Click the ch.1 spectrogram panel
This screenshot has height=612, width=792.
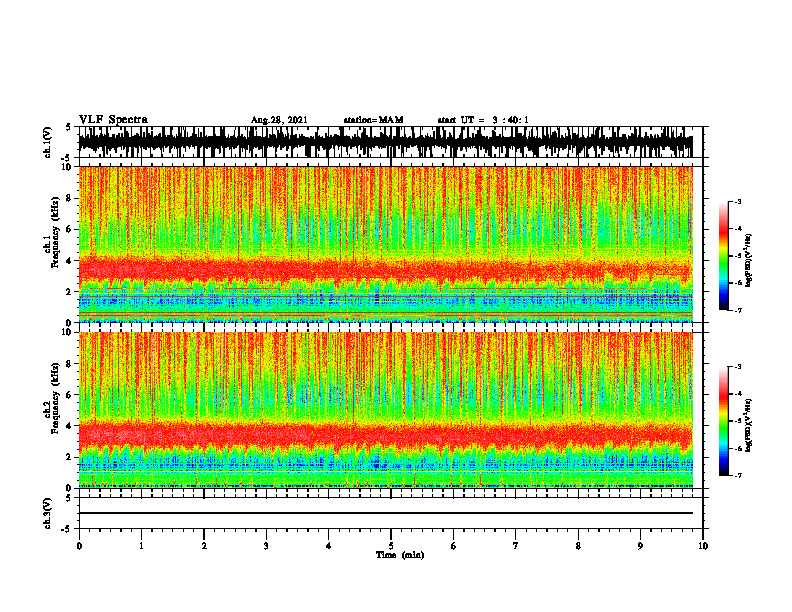pos(385,244)
